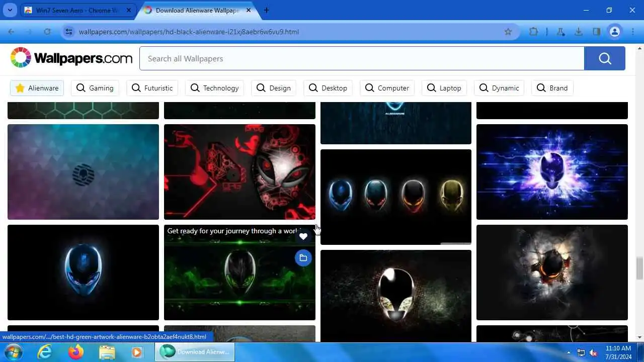Click the Wallpapers.com logo
Screen dimensions: 644x362
pos(71,58)
